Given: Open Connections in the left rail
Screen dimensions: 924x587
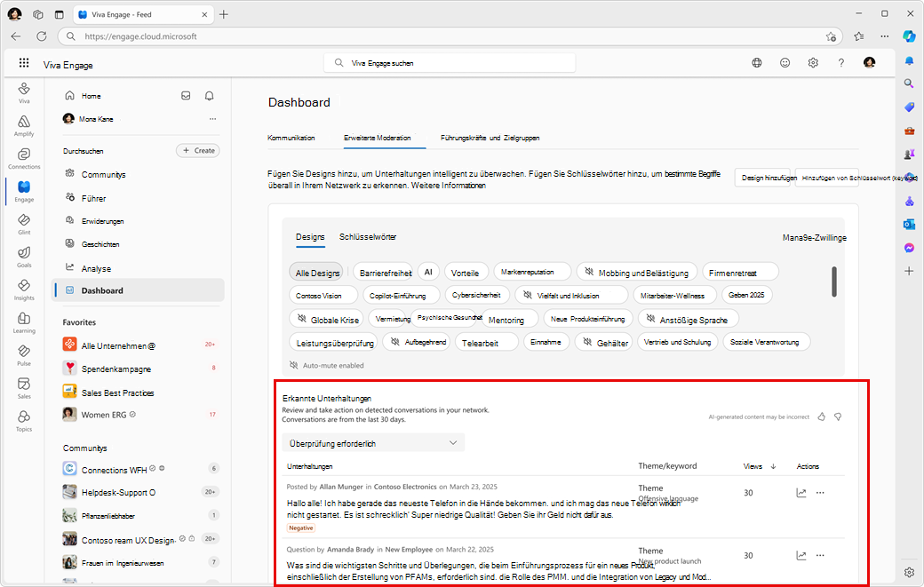Looking at the screenshot, I should click(24, 158).
